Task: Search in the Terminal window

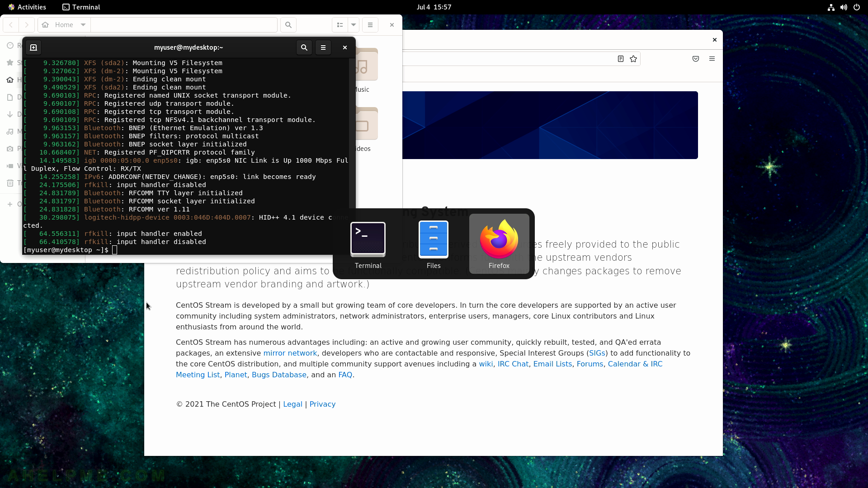Action: pos(304,47)
